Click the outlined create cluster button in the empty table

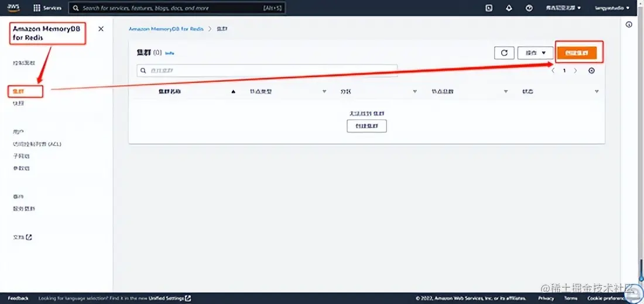click(x=366, y=126)
